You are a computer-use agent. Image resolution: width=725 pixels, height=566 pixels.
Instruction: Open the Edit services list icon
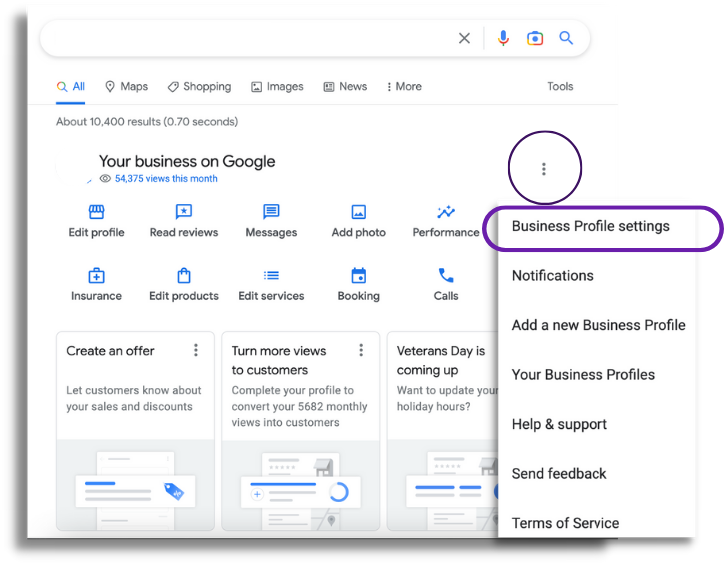[271, 276]
